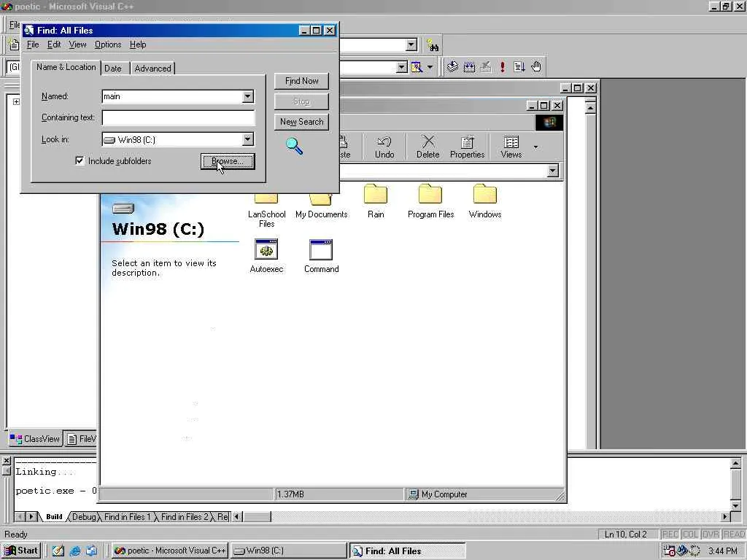Click the editor scrollbar up arrow

coord(590,108)
